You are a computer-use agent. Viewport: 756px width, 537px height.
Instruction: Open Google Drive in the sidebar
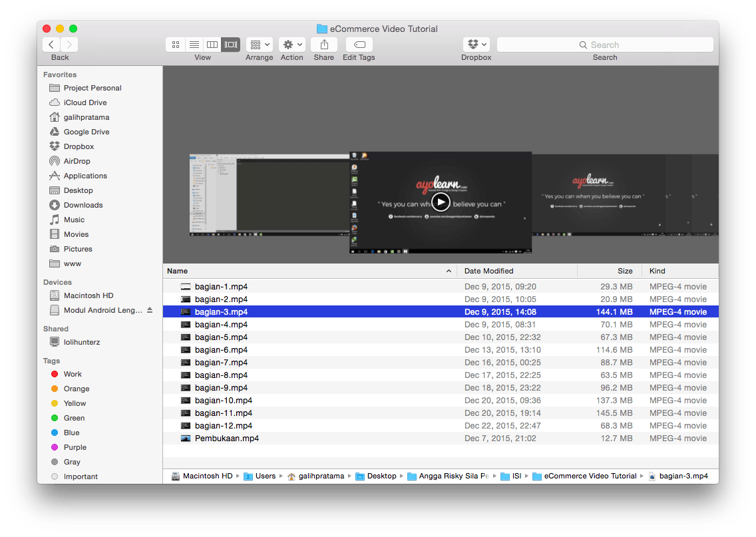(x=80, y=132)
